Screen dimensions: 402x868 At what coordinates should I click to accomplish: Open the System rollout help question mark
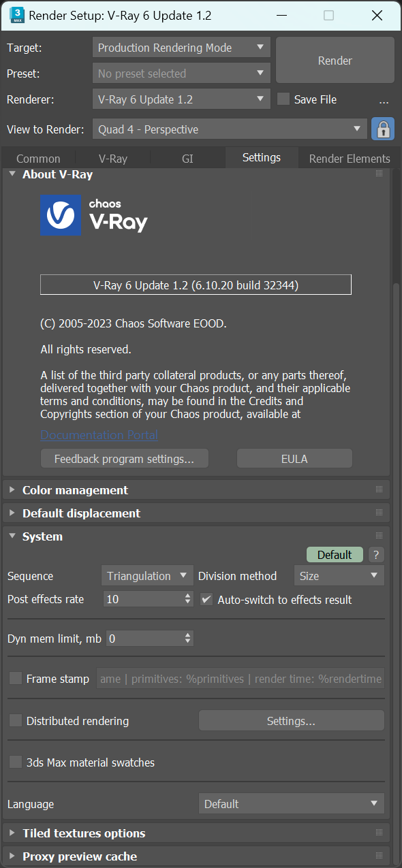pos(376,555)
